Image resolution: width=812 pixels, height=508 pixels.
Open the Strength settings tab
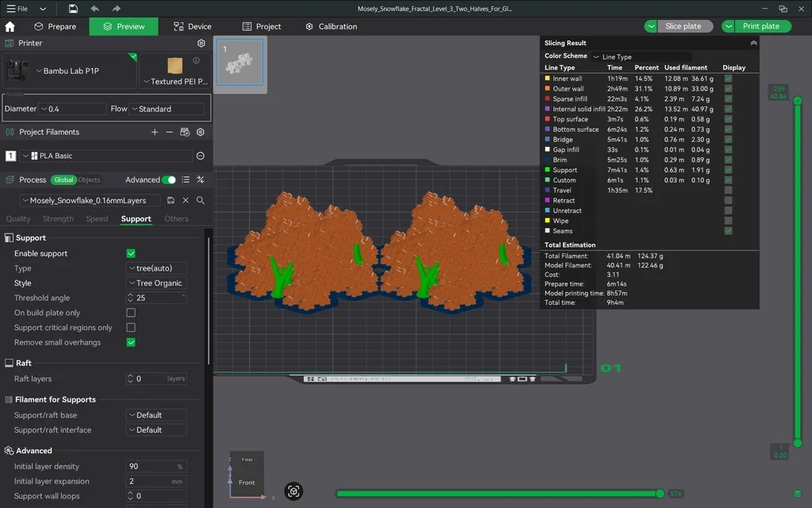(x=58, y=219)
